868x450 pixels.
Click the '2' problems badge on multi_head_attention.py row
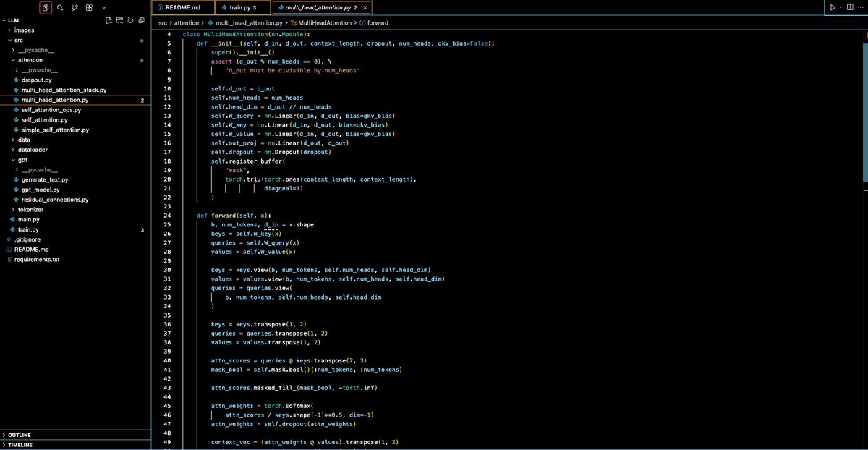point(142,100)
